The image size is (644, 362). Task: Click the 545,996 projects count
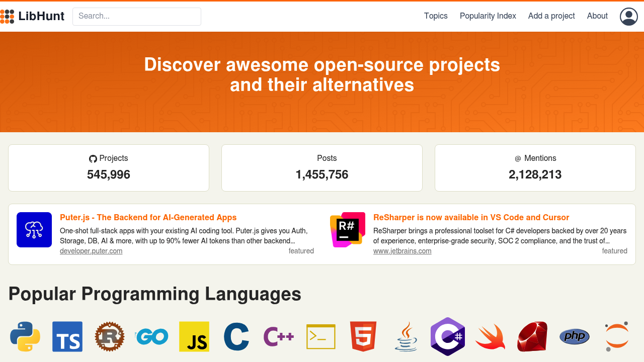[x=109, y=174]
